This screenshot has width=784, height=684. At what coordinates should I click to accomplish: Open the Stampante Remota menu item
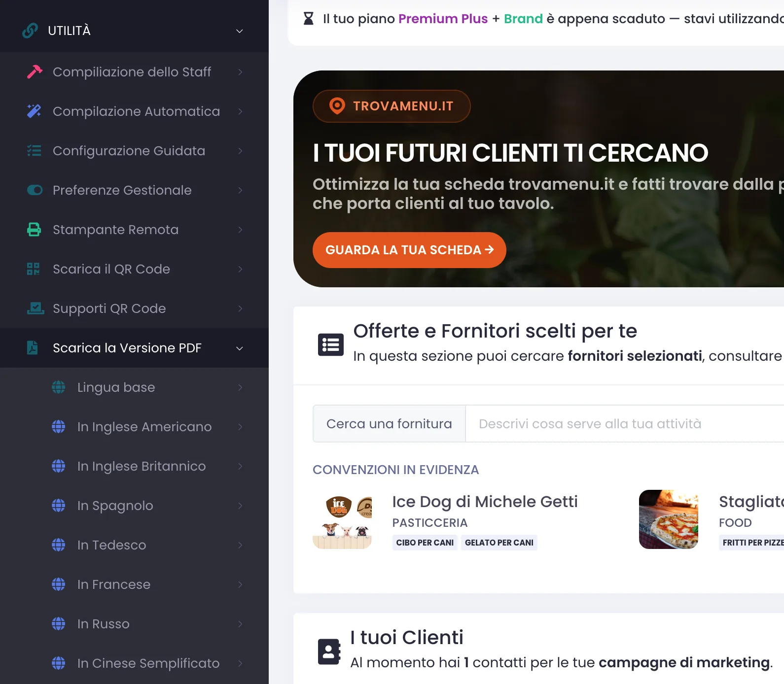coord(134,230)
